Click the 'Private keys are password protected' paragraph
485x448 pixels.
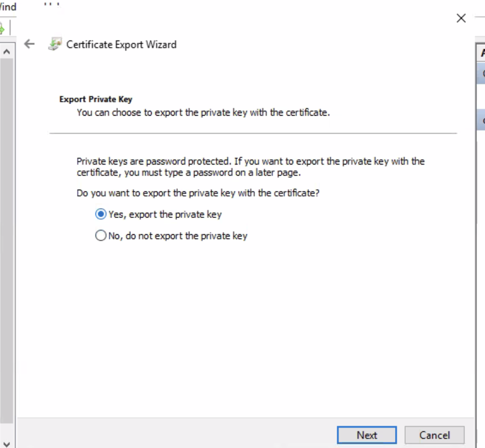(250, 167)
